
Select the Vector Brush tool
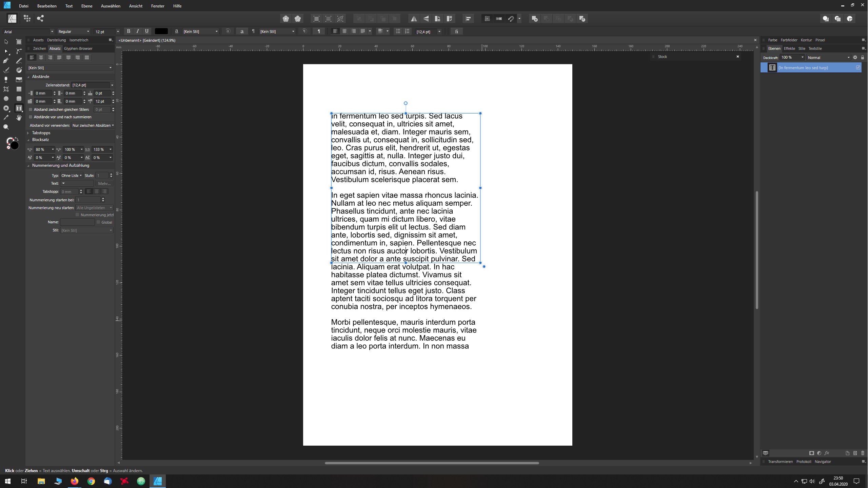pos(6,70)
